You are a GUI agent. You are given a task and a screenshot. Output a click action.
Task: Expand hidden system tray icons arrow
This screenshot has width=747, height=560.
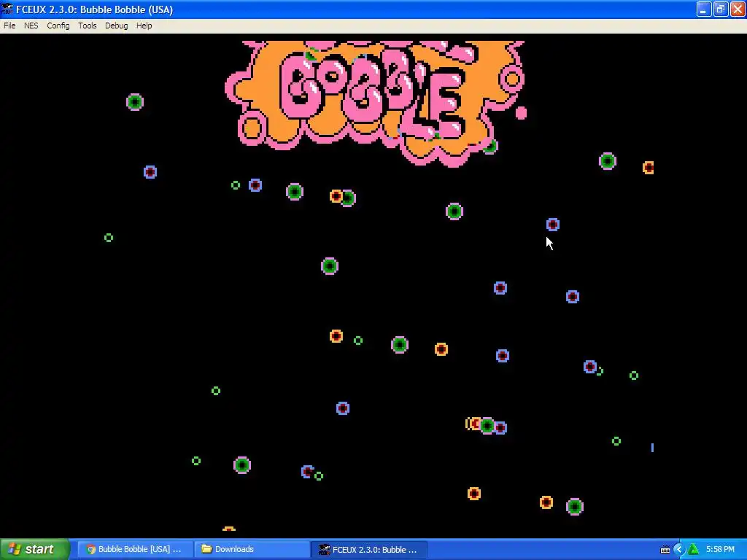[x=679, y=550]
